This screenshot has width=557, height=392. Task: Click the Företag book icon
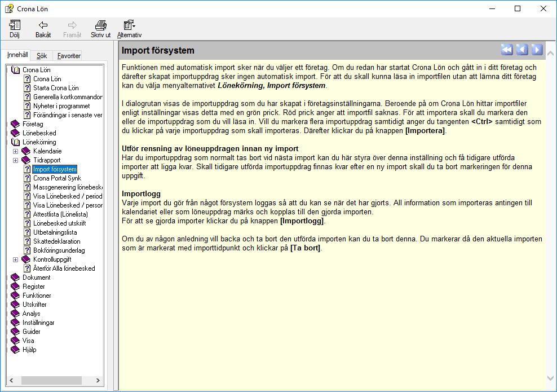click(x=15, y=124)
